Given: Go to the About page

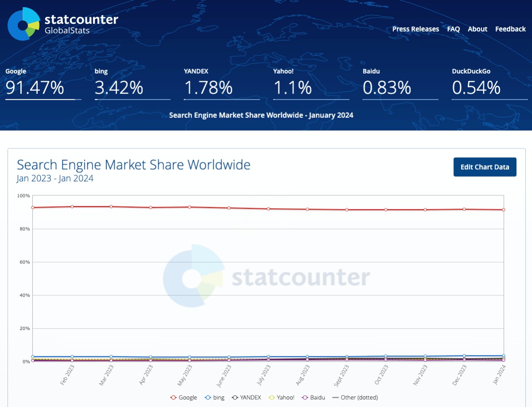Looking at the screenshot, I should tap(477, 29).
